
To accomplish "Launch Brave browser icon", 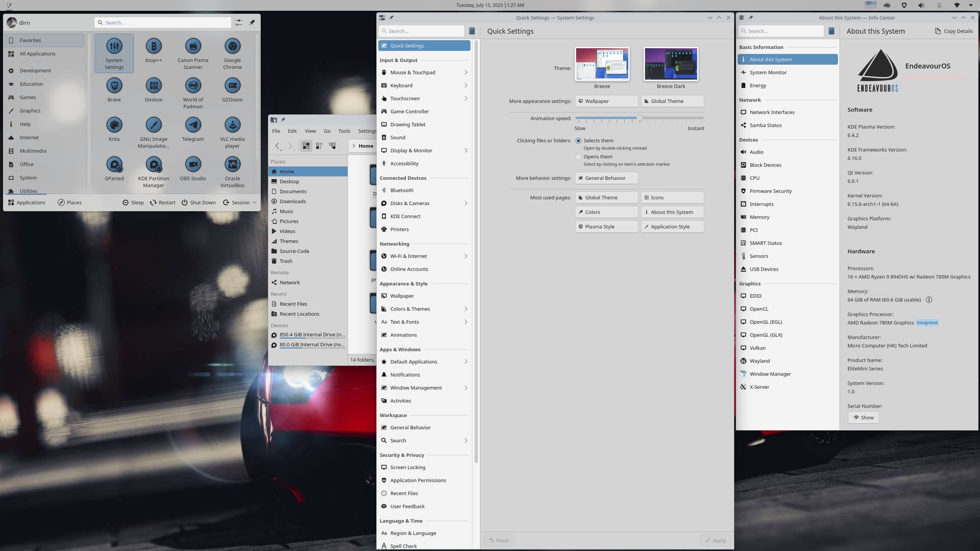I will point(114,90).
